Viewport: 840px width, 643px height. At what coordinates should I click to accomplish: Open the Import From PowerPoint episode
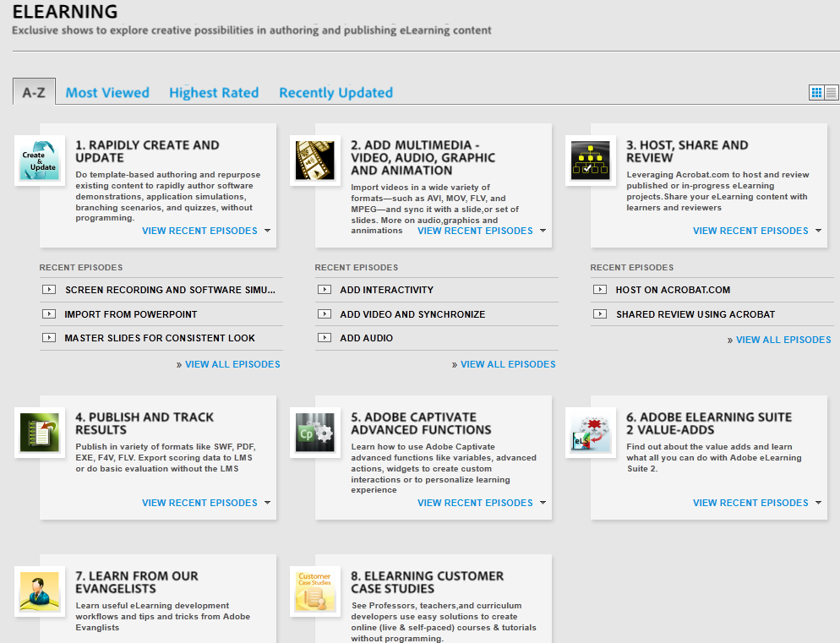pyautogui.click(x=131, y=314)
